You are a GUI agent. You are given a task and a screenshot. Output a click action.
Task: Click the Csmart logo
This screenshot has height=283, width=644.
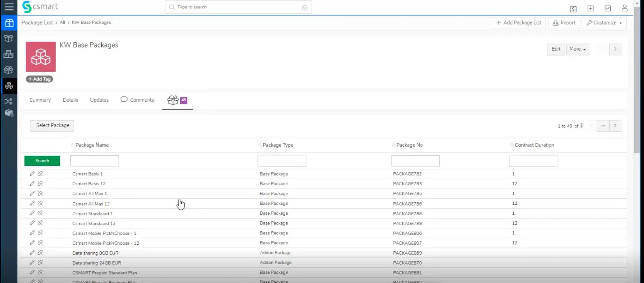pos(40,7)
